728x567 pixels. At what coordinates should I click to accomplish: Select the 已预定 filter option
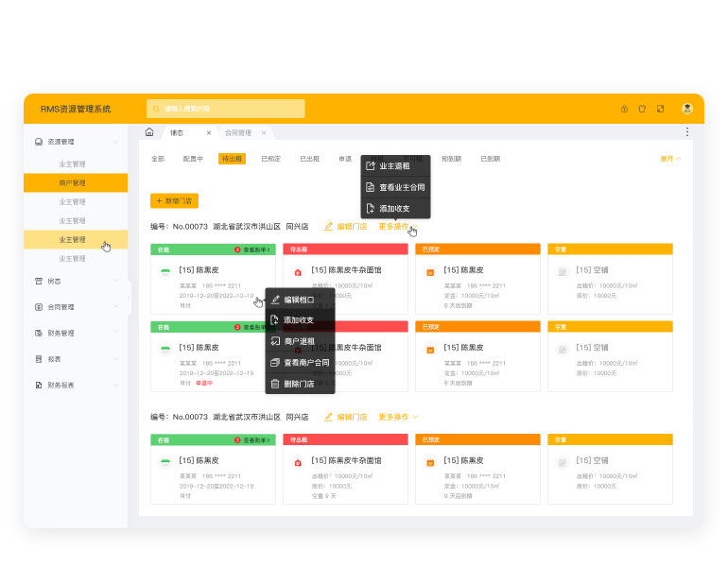point(270,159)
